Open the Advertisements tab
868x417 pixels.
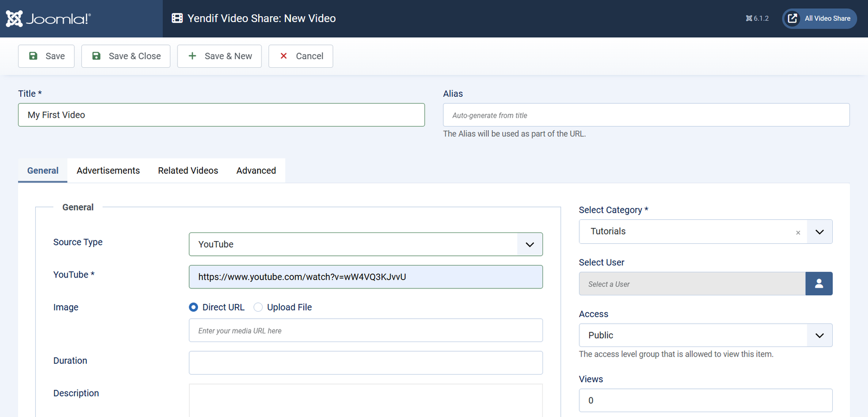coord(108,170)
